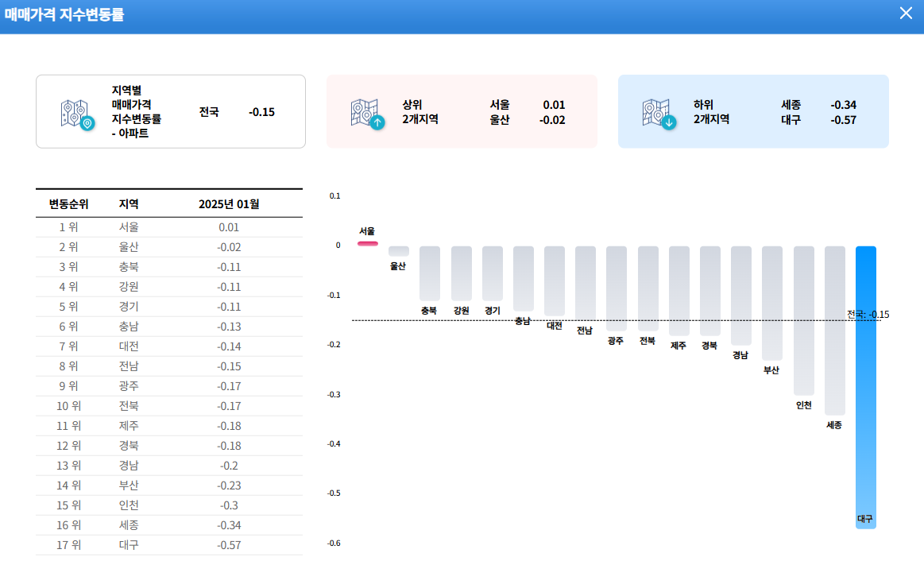The height and width of the screenshot is (561, 924).
Task: Click the 인천 bar in the chart
Action: coord(803,318)
